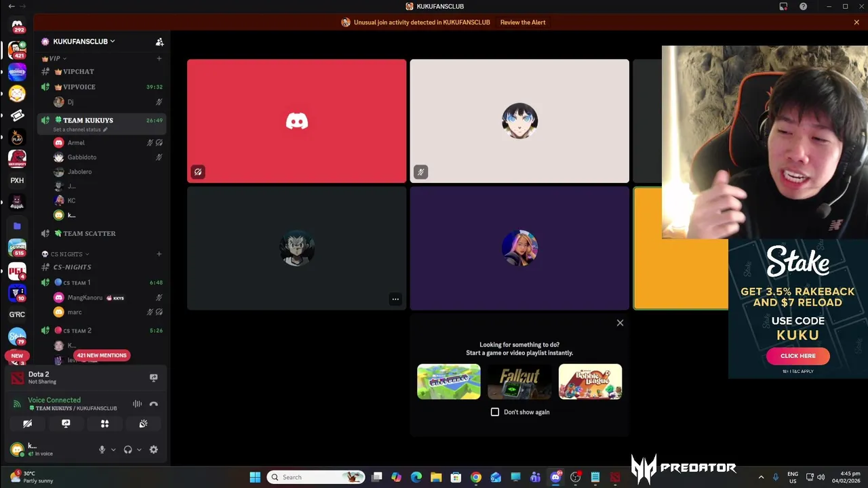The width and height of the screenshot is (868, 488).
Task: Tick the Don't show again checkbox
Action: point(495,412)
